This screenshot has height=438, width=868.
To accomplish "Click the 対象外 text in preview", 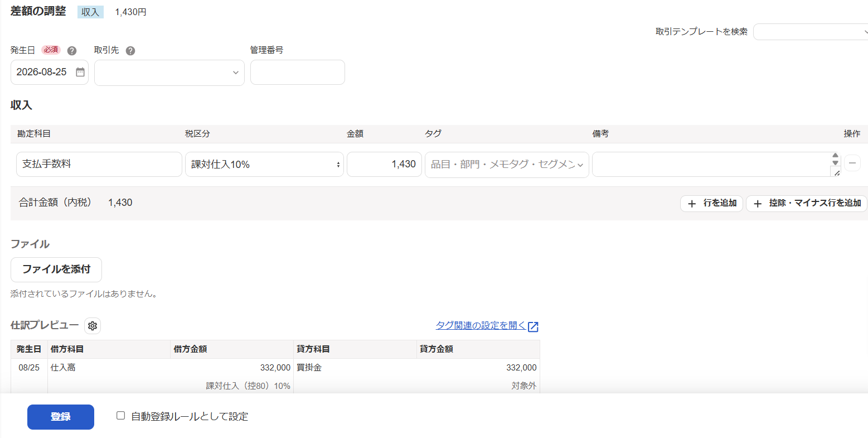I will coord(524,386).
